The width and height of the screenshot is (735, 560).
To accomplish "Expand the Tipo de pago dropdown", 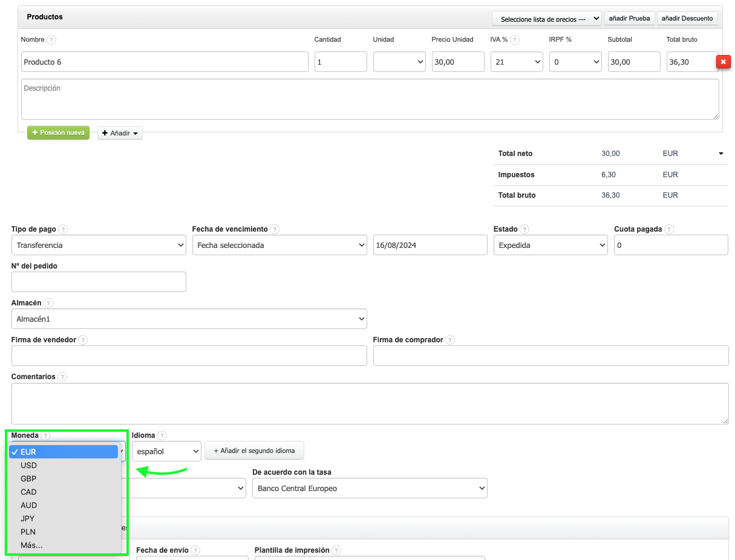I will 99,246.
